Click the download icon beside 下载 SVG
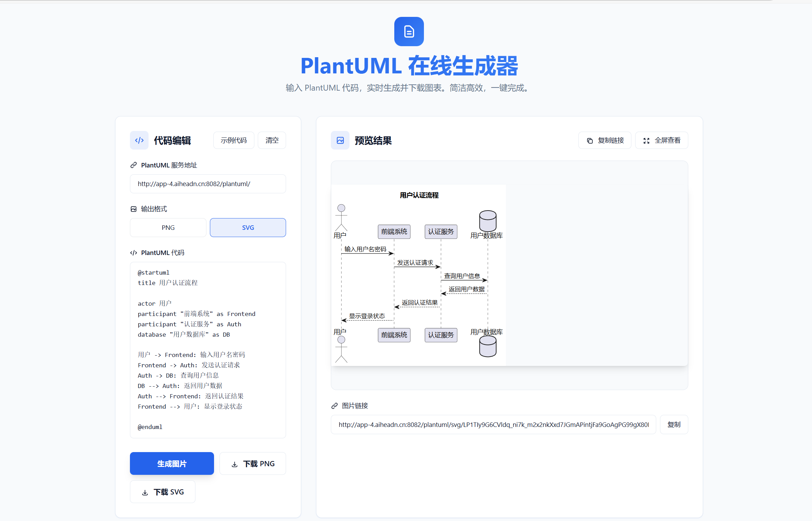This screenshot has height=521, width=812. 145,492
